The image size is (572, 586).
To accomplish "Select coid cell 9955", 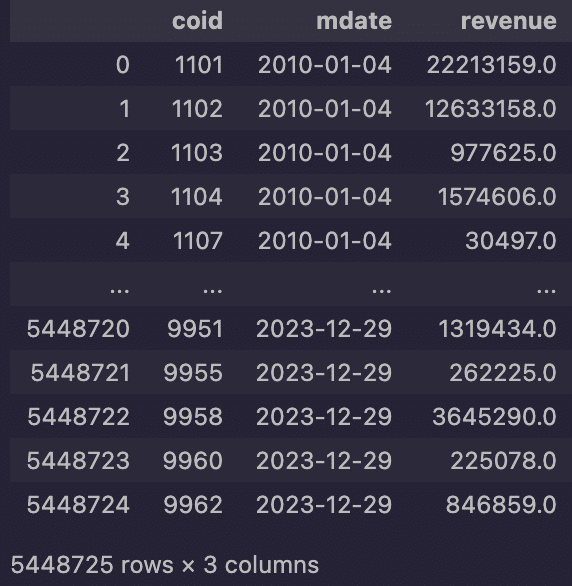I will click(x=193, y=373).
